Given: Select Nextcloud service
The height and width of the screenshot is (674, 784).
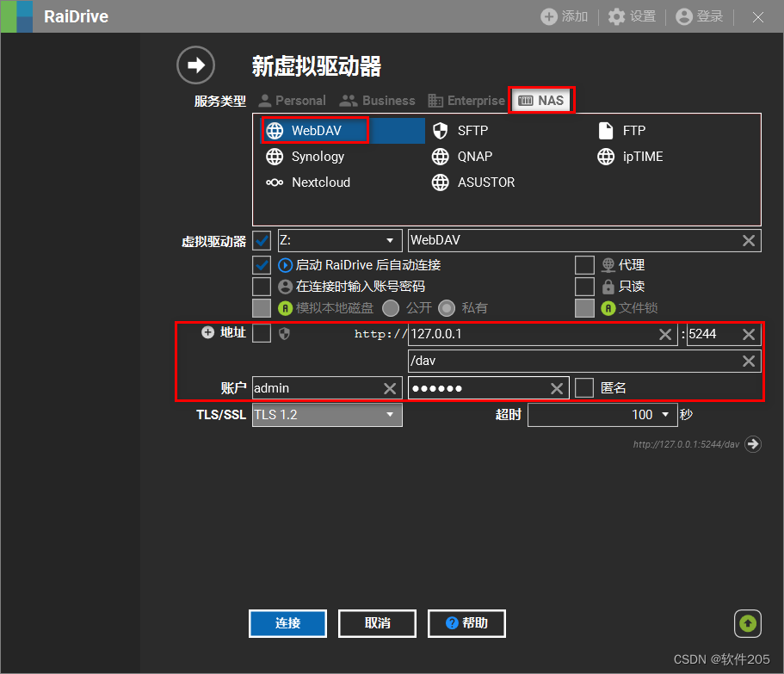Looking at the screenshot, I should 307,182.
